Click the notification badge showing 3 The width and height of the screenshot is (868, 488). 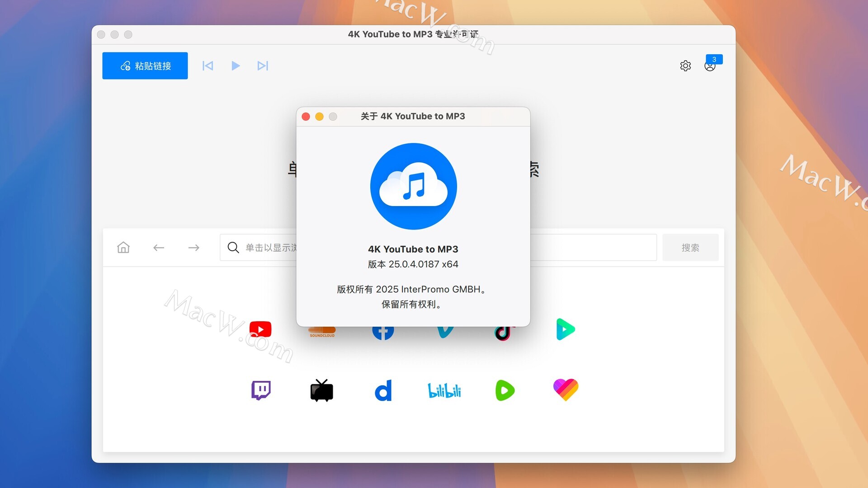coord(714,59)
